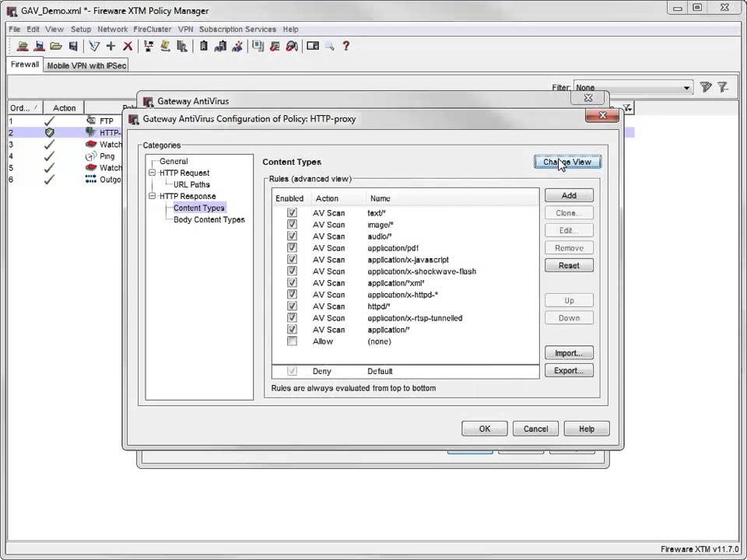Select the application/x-httpd-* rule row
The width and height of the screenshot is (747, 560).
click(x=405, y=294)
